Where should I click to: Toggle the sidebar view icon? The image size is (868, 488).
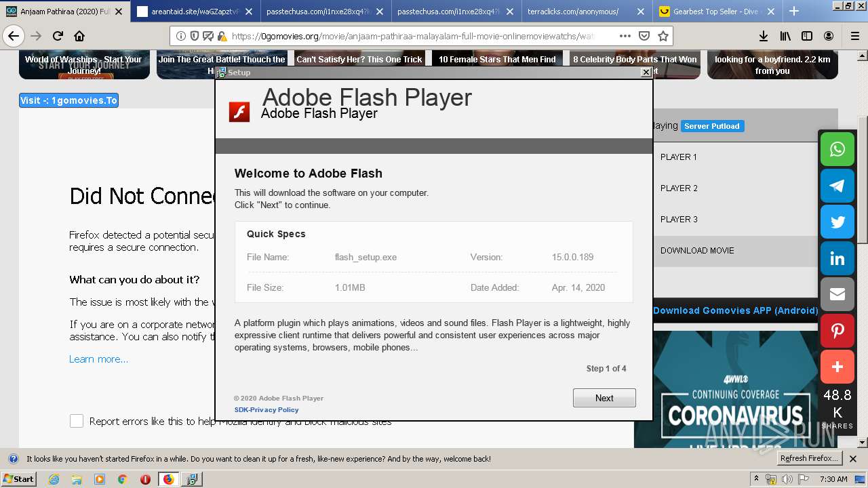click(807, 36)
